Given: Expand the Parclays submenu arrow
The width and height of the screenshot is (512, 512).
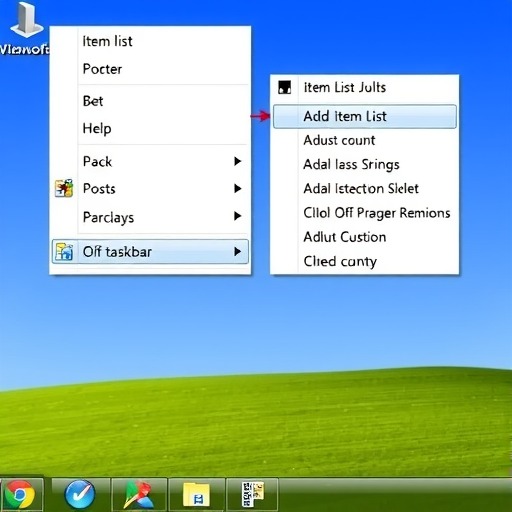Looking at the screenshot, I should (x=237, y=216).
